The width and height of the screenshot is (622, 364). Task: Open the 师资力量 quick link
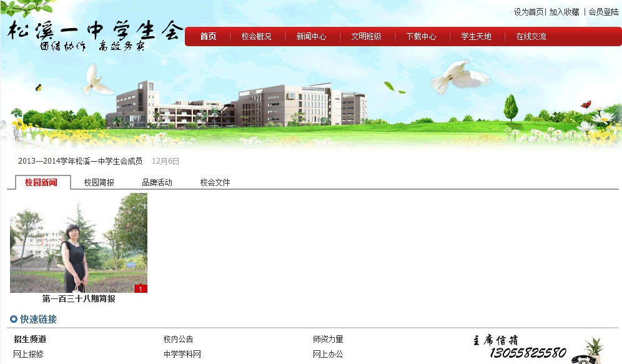click(328, 340)
